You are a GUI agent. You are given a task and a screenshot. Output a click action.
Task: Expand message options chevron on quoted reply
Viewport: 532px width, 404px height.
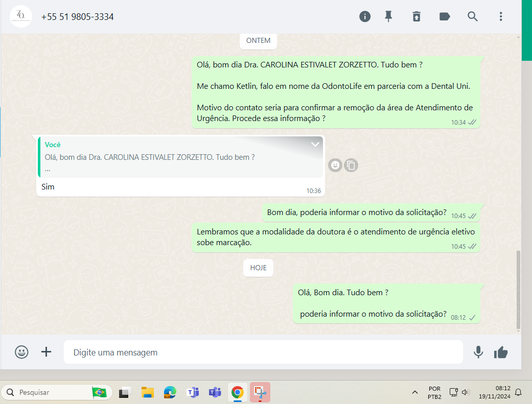[x=315, y=144]
